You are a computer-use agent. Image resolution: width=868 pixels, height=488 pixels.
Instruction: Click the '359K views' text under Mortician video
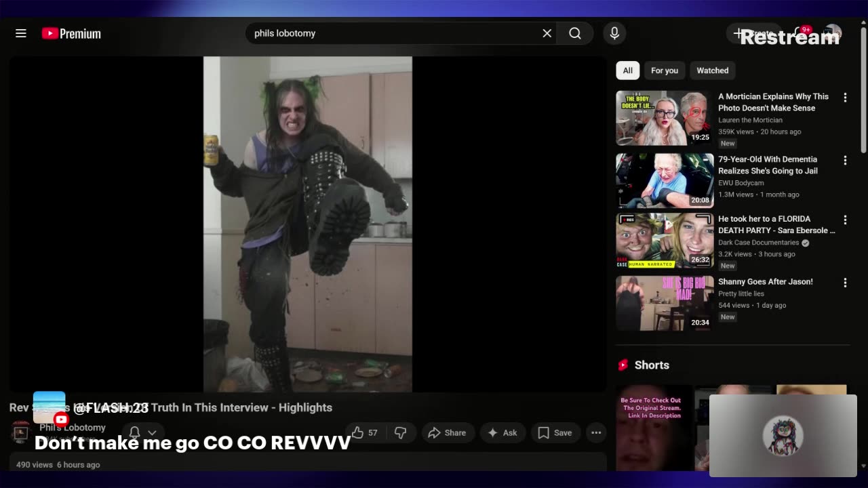[x=736, y=131]
